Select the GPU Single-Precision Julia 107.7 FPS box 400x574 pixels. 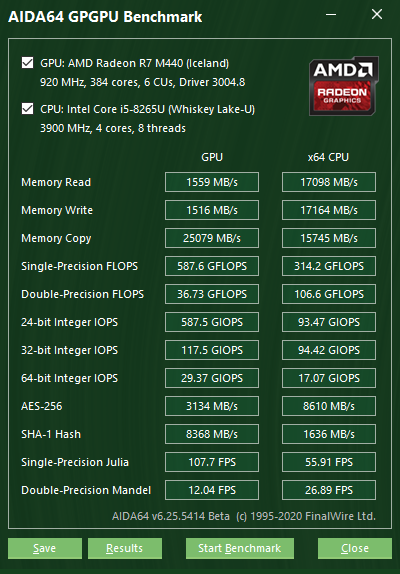coord(212,462)
